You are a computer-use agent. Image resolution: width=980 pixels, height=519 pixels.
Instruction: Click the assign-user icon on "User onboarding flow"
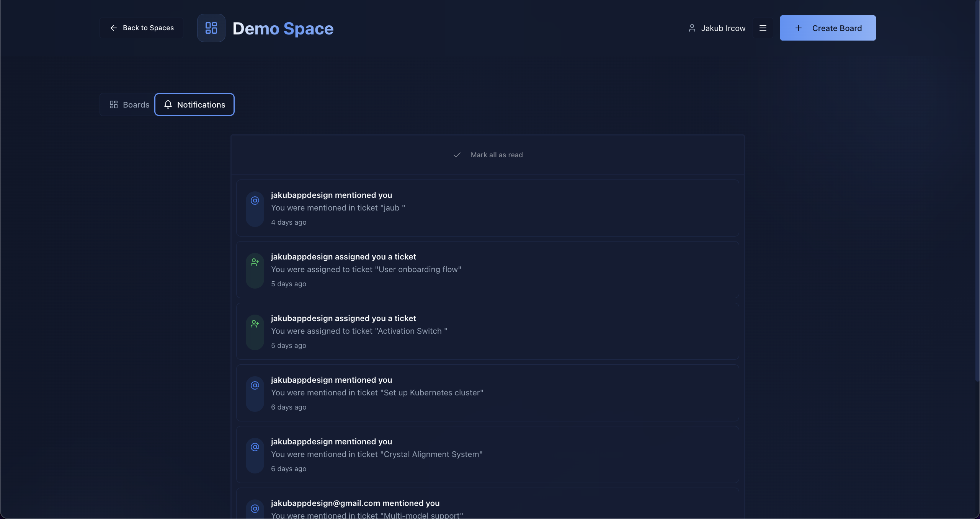(x=255, y=262)
